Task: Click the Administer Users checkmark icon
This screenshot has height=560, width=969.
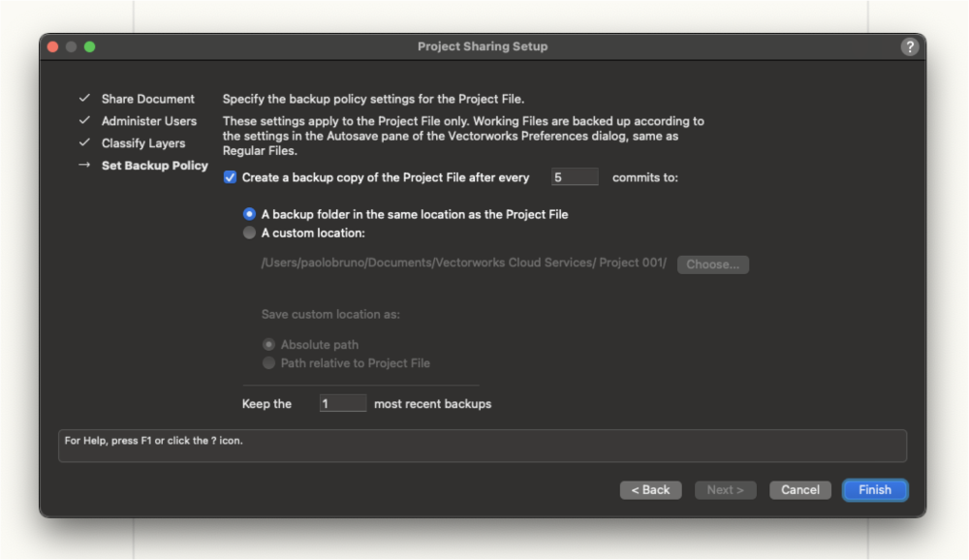Action: coord(84,120)
